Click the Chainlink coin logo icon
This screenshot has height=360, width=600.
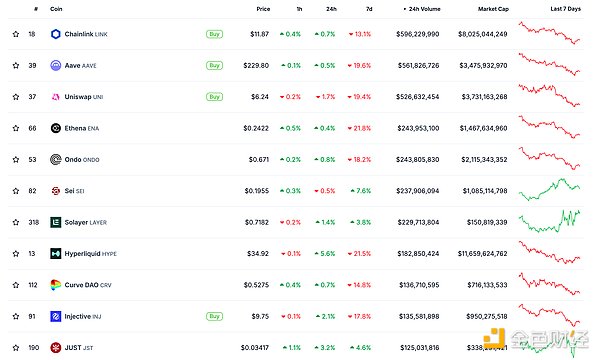[55, 34]
